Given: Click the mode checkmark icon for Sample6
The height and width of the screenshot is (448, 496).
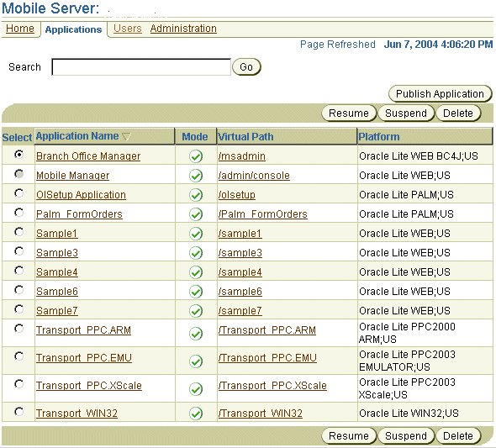Looking at the screenshot, I should tap(196, 292).
